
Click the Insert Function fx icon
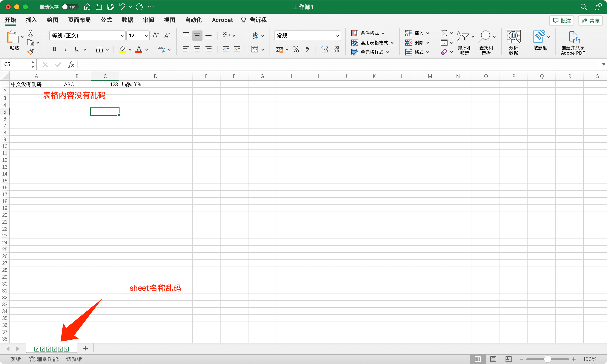(x=71, y=64)
